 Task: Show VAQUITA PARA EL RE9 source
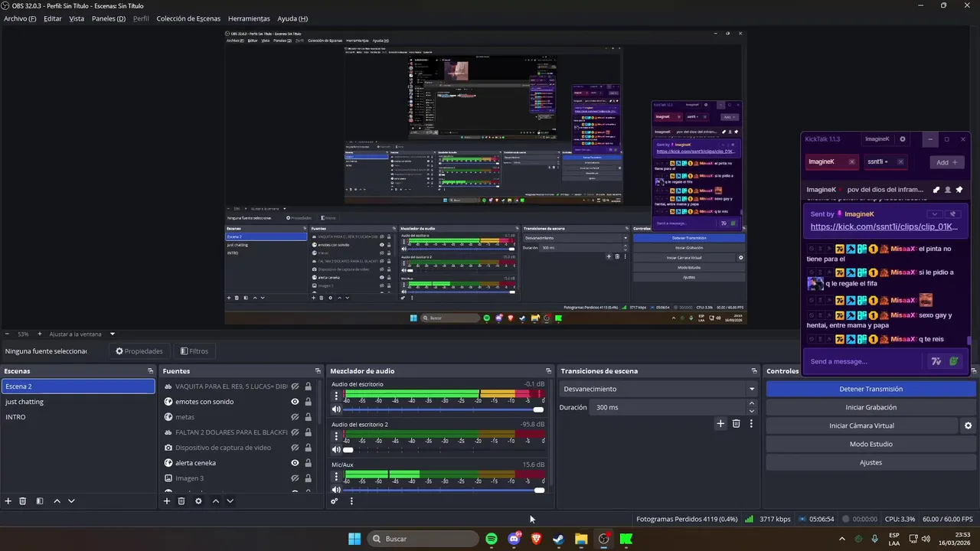(295, 386)
